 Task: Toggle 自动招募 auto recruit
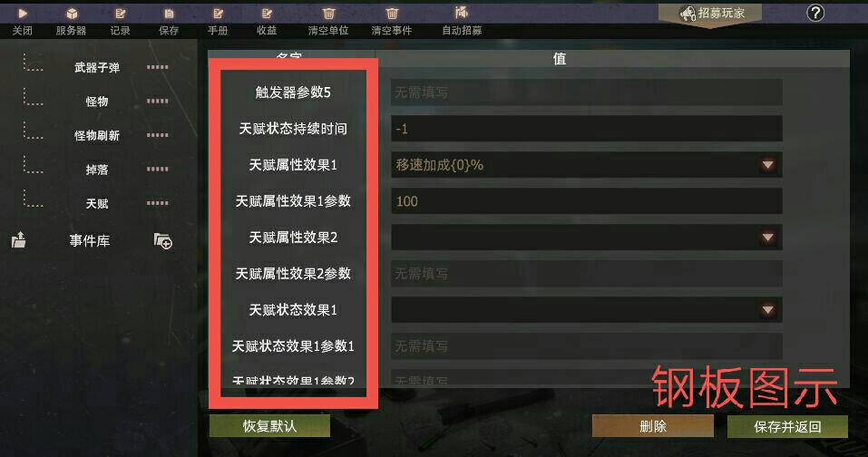[x=461, y=13]
